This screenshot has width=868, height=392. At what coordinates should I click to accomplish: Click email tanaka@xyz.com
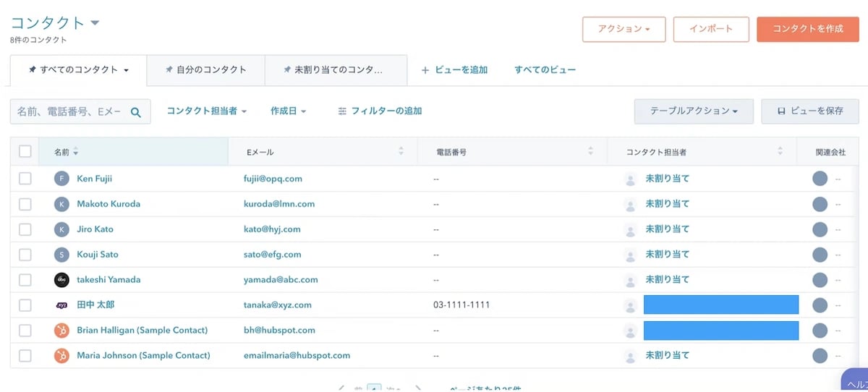[278, 305]
